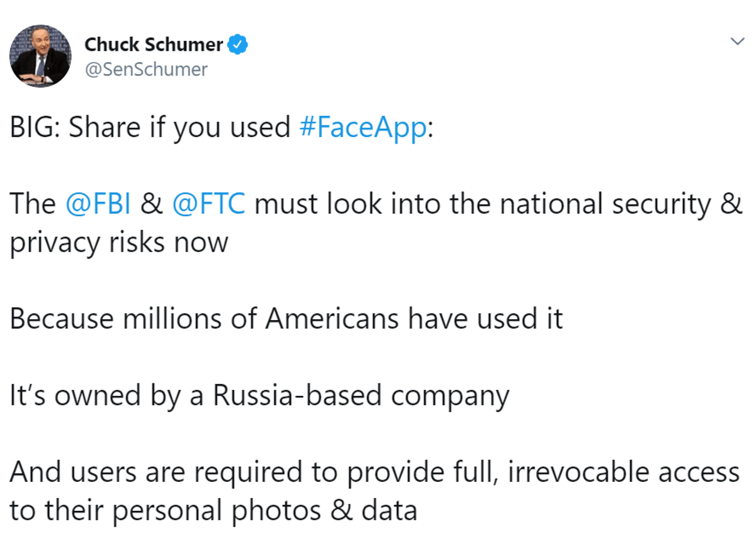Open the @SenSchumer handle link
756x544 pixels.
point(146,69)
